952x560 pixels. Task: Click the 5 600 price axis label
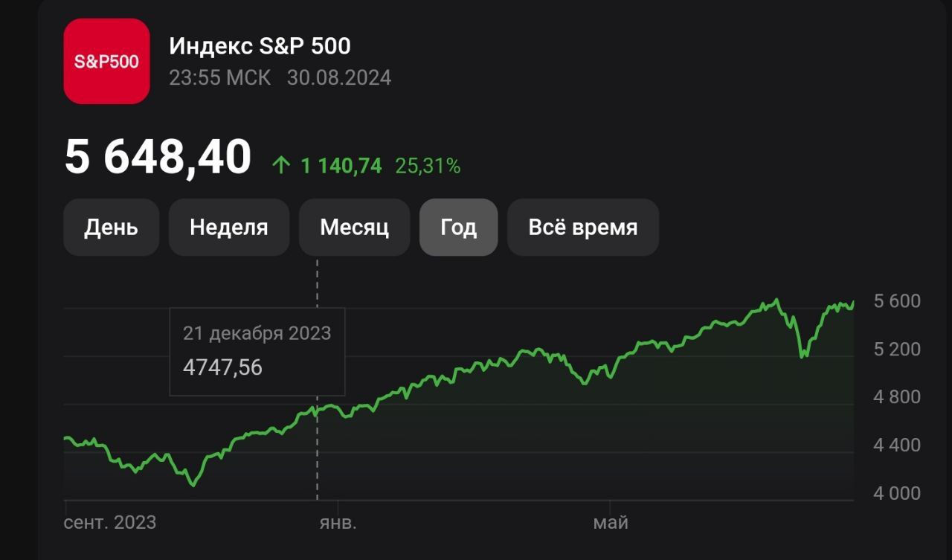click(896, 301)
